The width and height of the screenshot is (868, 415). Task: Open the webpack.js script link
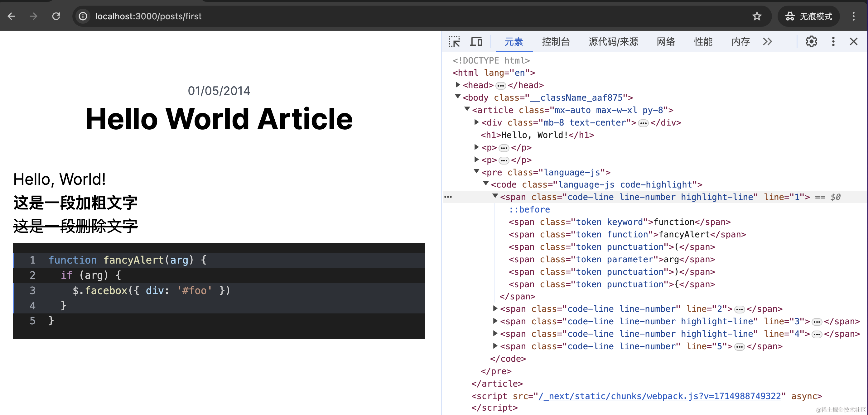click(659, 396)
